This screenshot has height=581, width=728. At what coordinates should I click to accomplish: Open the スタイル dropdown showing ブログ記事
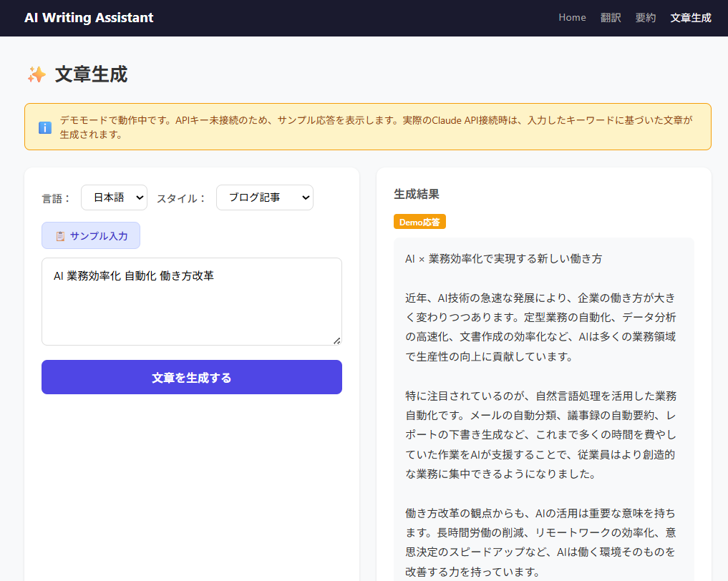(265, 197)
